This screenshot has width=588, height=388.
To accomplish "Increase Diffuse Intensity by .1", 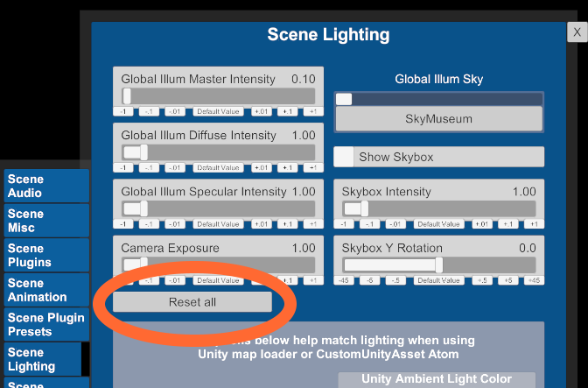I will tap(287, 168).
